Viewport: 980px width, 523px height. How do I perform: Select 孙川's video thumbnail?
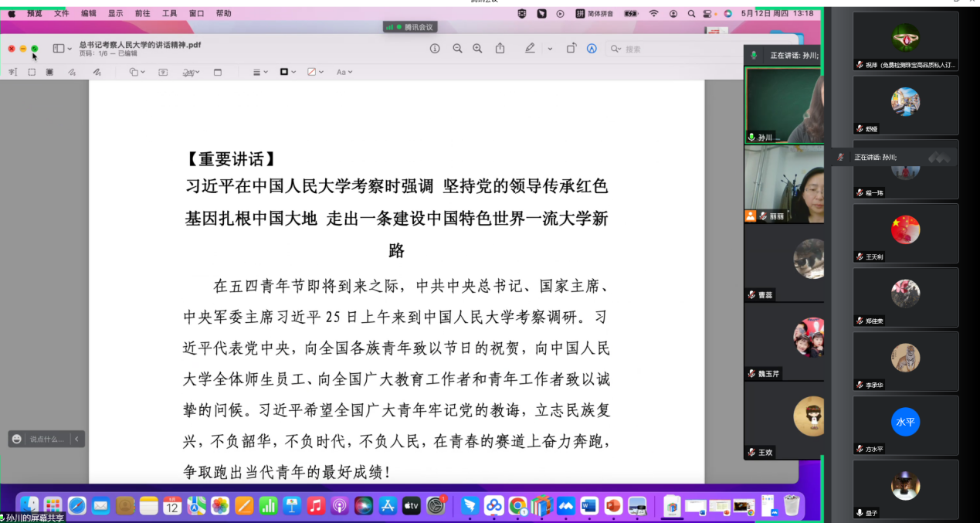pos(783,105)
